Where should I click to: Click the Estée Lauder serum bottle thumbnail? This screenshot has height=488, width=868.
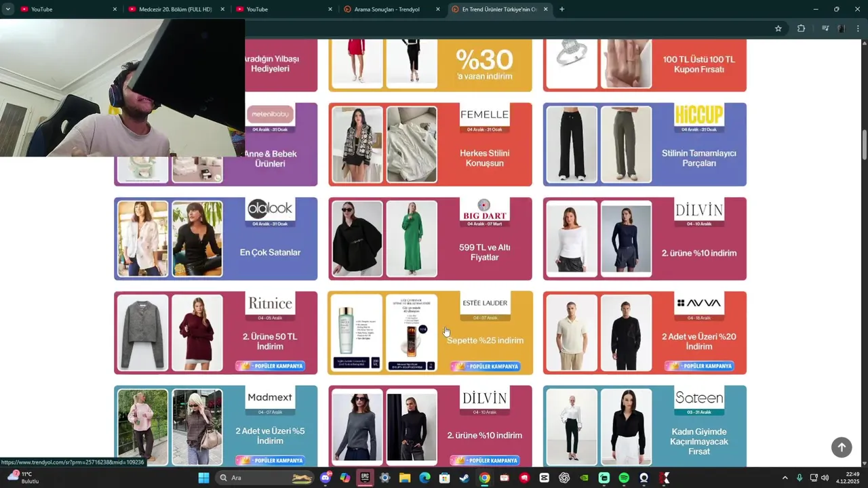click(x=412, y=333)
